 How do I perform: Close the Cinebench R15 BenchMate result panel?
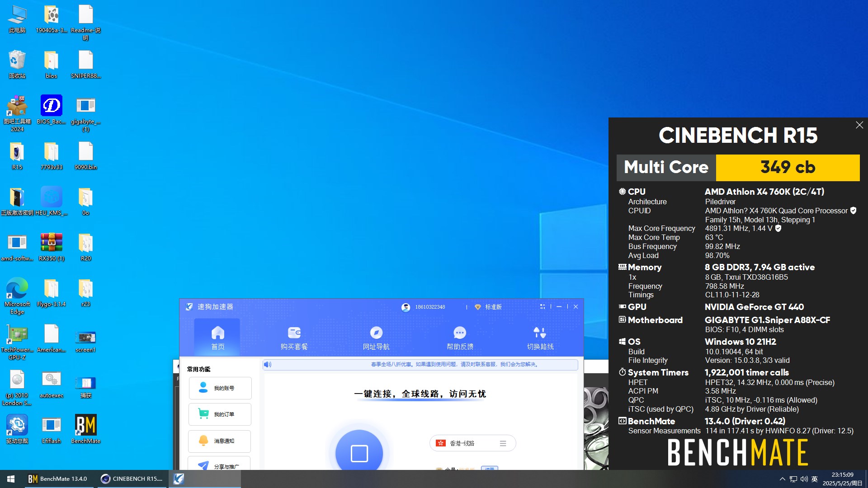coord(859,125)
